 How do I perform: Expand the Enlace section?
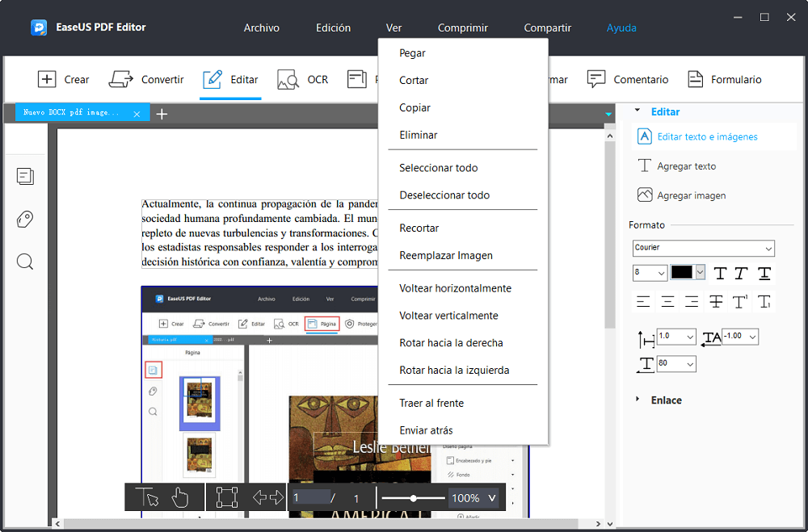click(x=638, y=399)
